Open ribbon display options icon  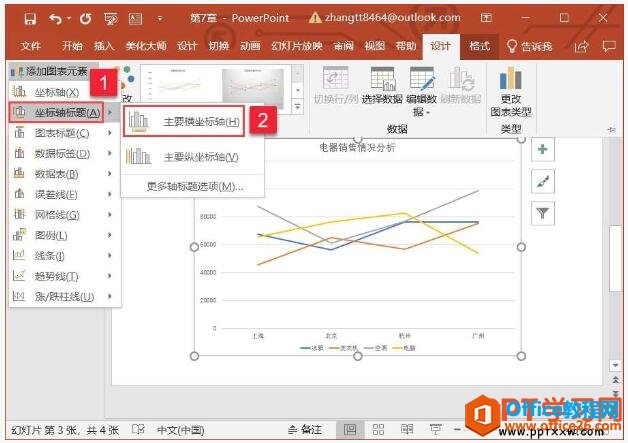486,18
